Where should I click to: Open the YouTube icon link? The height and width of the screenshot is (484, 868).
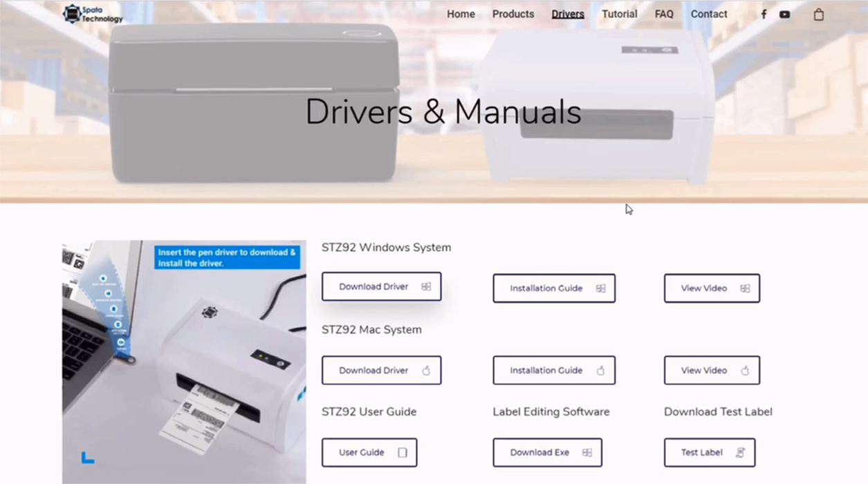[x=784, y=15]
